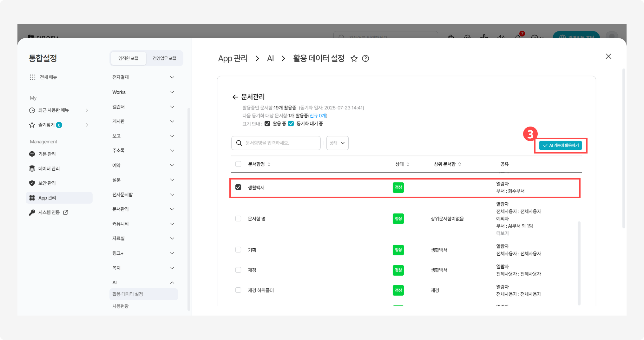Open the 신규 0개 link
The width and height of the screenshot is (644, 340).
318,116
